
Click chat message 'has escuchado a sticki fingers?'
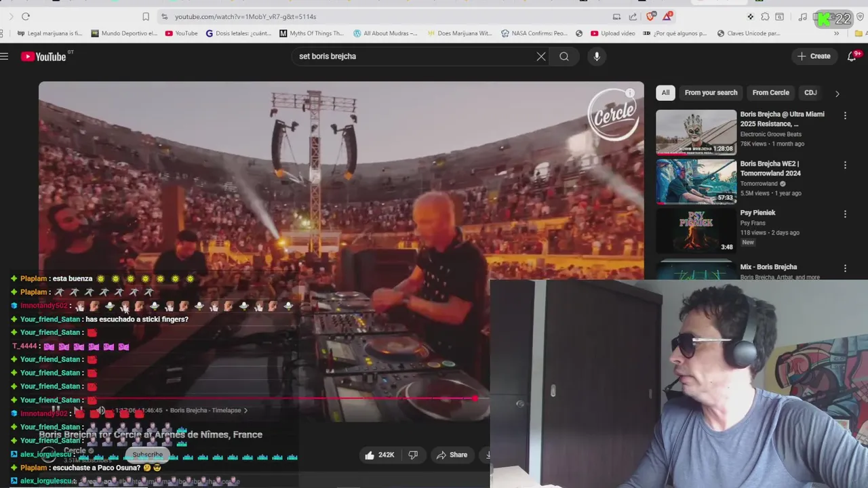click(x=137, y=319)
